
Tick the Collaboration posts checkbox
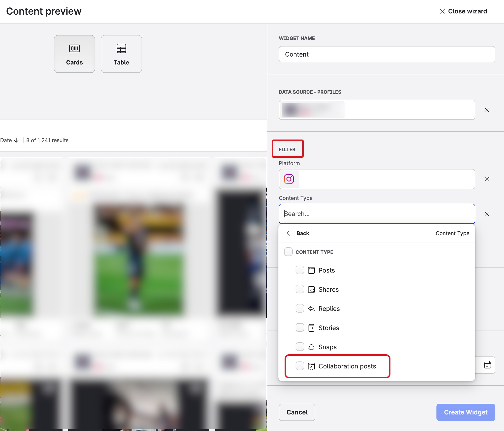click(300, 366)
